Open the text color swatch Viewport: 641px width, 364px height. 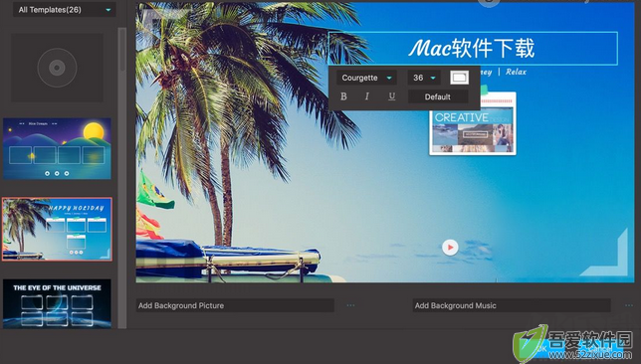459,78
